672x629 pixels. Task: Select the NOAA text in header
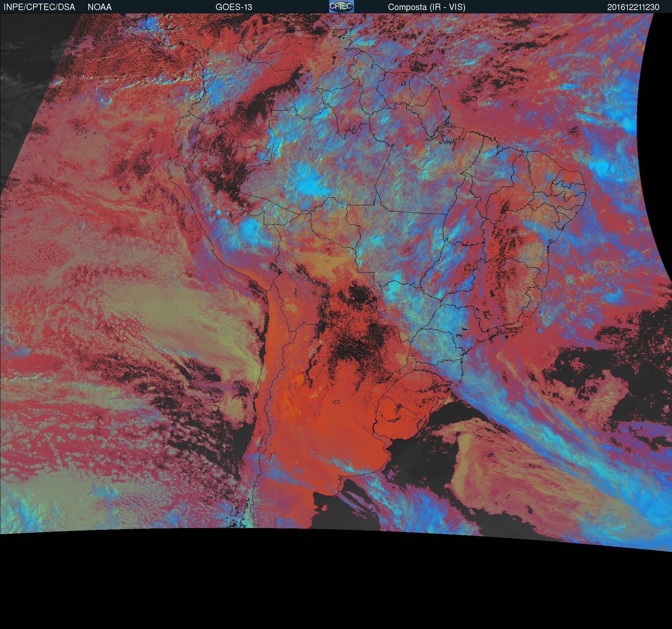click(100, 7)
